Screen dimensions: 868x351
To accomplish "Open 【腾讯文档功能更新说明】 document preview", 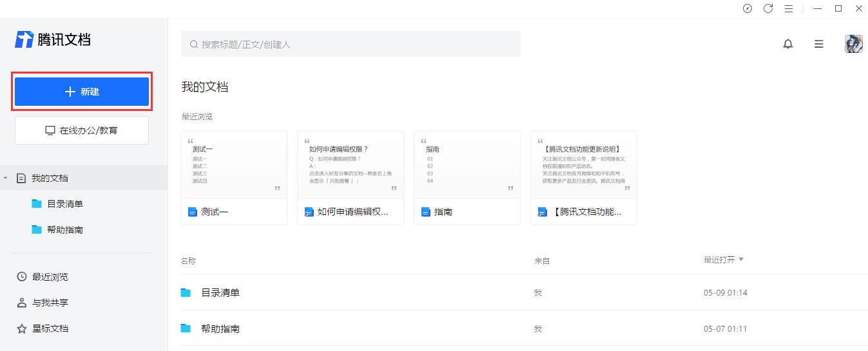I will click(x=584, y=177).
